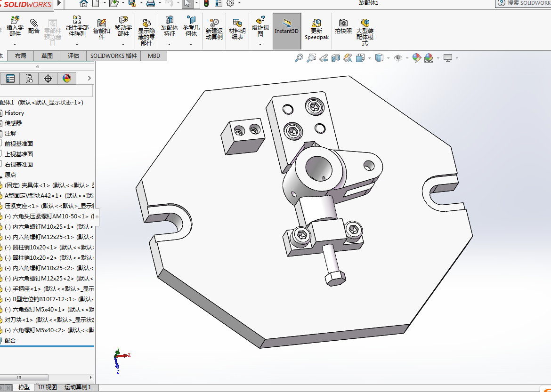Image resolution: width=551 pixels, height=392 pixels.
Task: Open DimXpertManager crosshair tab
Action: pos(48,78)
